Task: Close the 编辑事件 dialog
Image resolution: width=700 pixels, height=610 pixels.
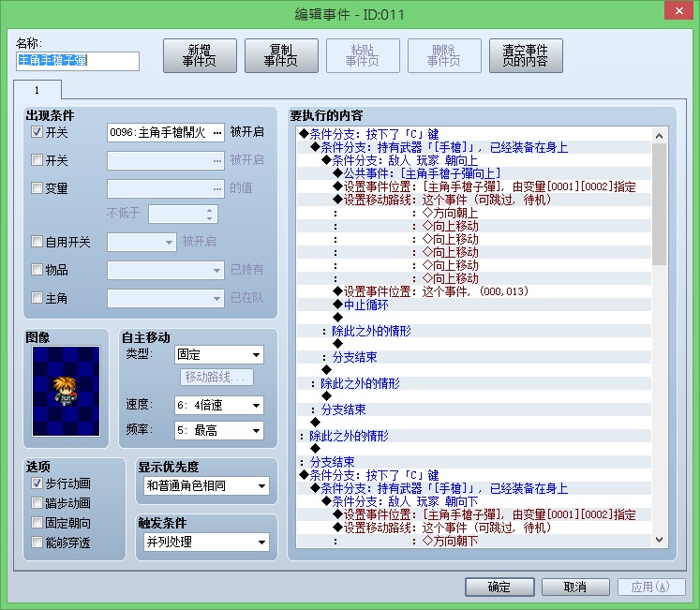Action: [x=679, y=10]
